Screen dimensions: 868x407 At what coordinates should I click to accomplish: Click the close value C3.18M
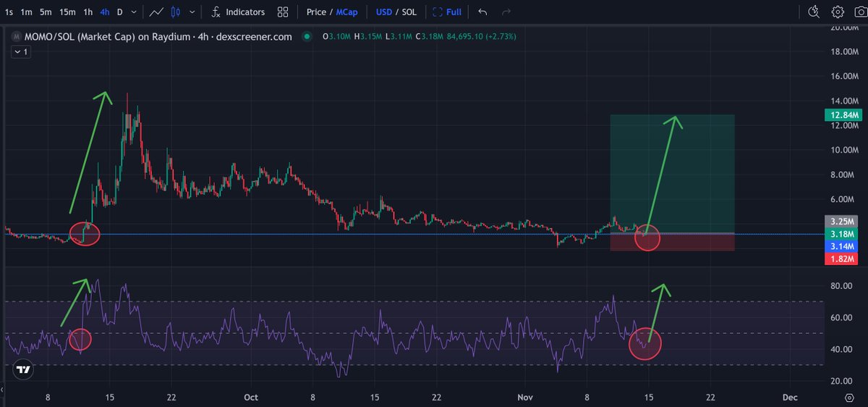430,36
